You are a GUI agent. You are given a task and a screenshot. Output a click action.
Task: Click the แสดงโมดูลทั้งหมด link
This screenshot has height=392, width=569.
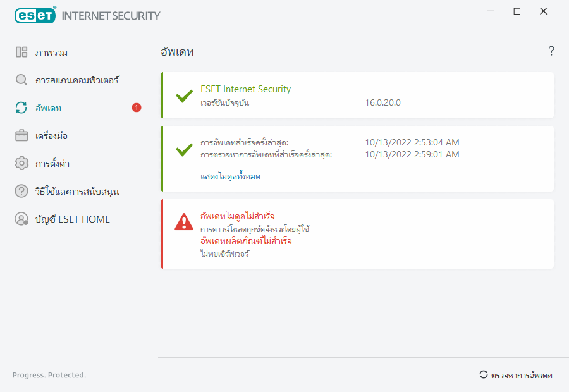pos(230,176)
